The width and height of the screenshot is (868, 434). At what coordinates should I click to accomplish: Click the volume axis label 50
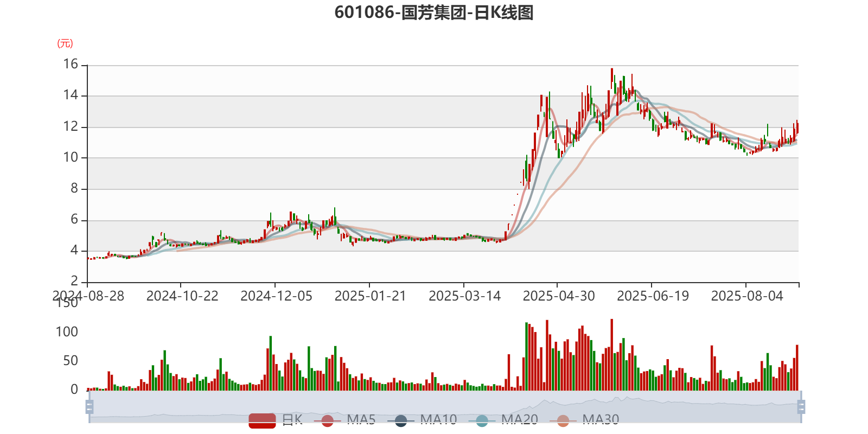click(x=71, y=361)
